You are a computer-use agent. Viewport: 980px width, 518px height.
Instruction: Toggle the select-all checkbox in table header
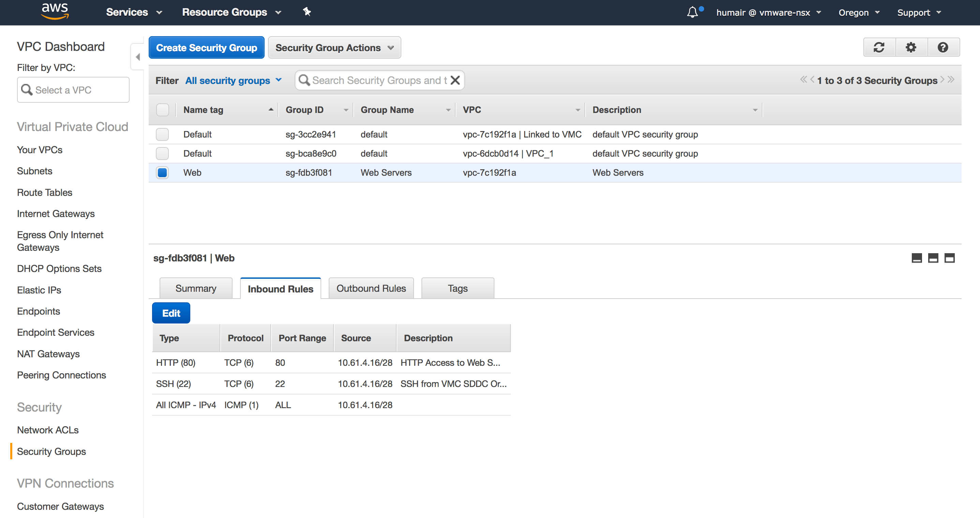pyautogui.click(x=162, y=110)
